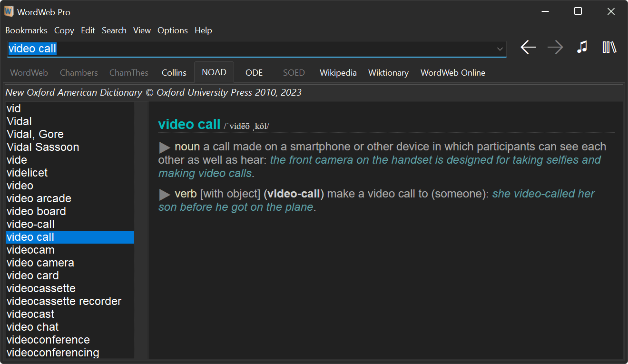Open the WordWeb Online tab

[x=452, y=72]
